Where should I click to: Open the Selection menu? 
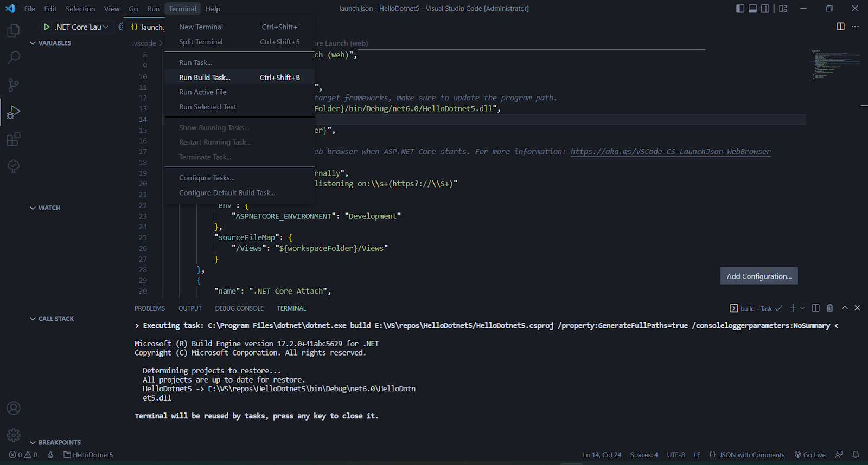pyautogui.click(x=80, y=9)
